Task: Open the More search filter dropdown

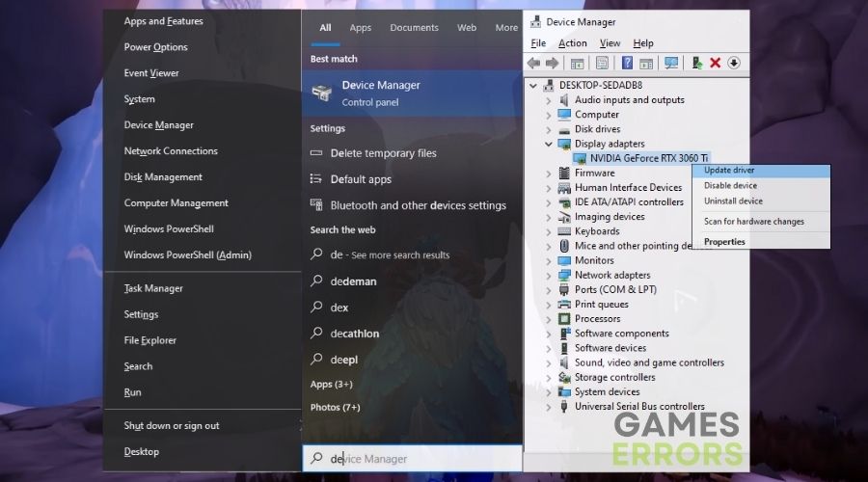Action: coord(506,28)
